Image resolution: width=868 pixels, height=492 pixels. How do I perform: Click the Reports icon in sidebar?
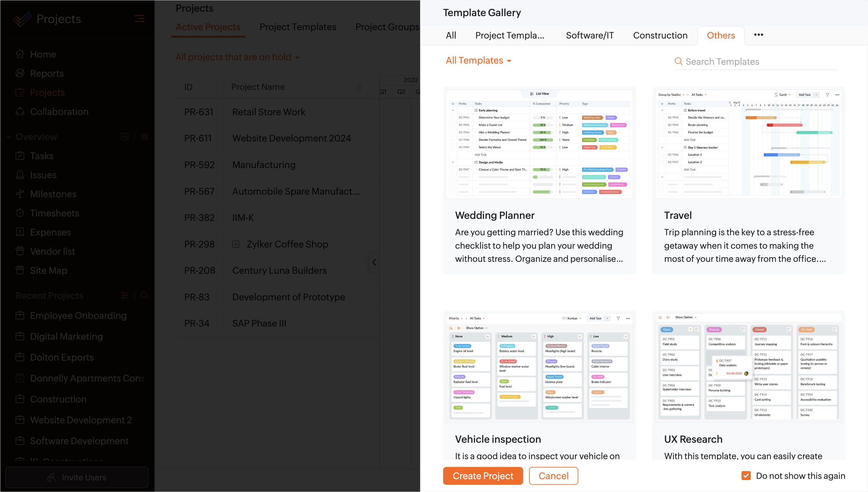[20, 73]
